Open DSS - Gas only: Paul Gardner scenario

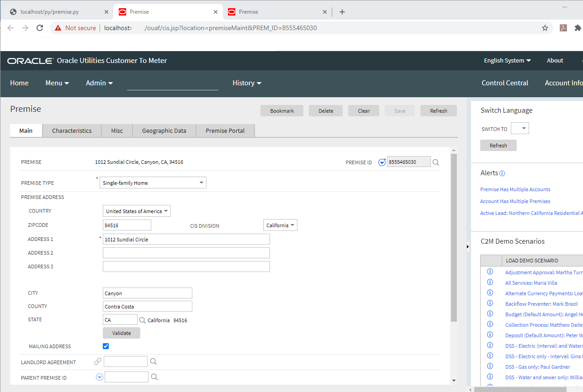point(537,367)
